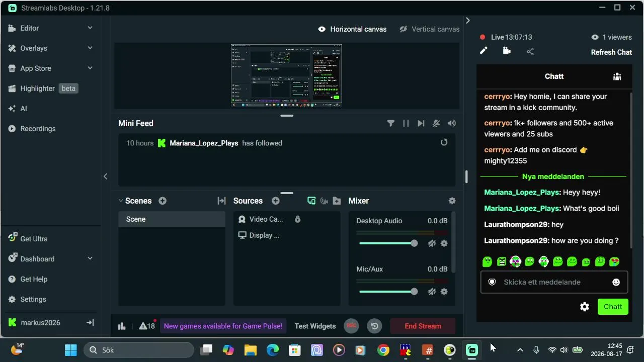This screenshot has width=644, height=362.
Task: Add a new source with the plus icon
Action: (x=276, y=201)
